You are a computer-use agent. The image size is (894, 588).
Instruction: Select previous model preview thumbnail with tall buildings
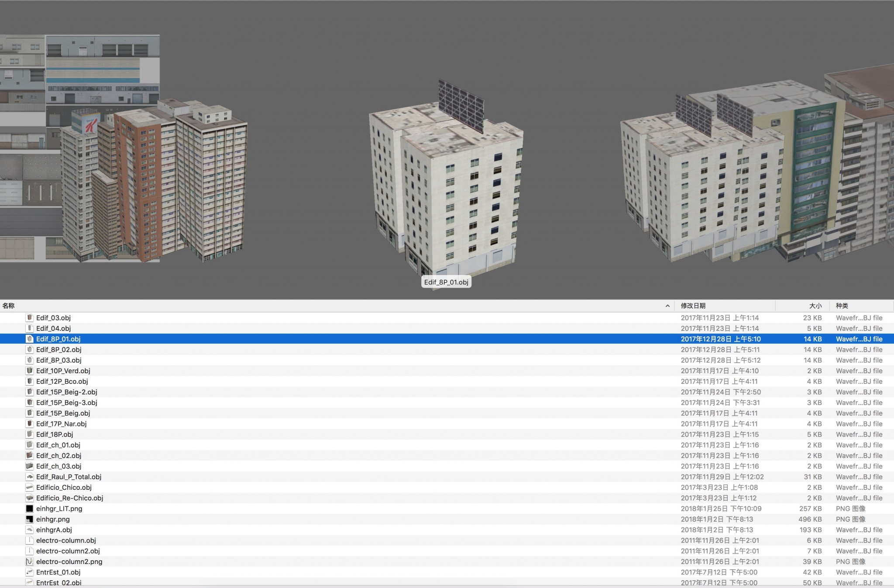click(x=154, y=181)
